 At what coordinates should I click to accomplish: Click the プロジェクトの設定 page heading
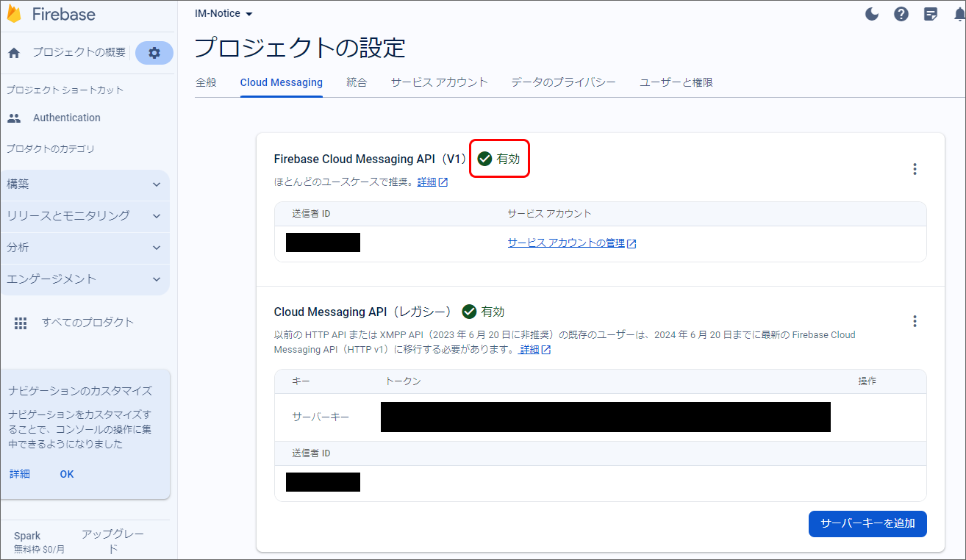[300, 48]
